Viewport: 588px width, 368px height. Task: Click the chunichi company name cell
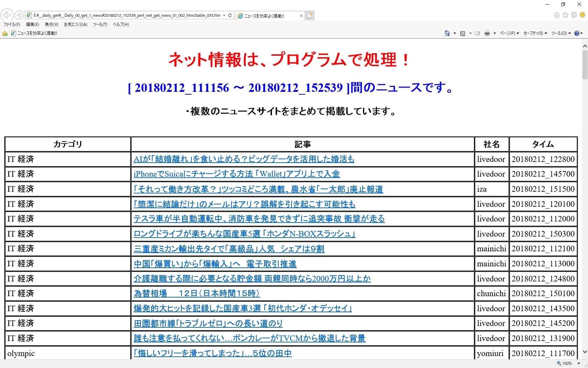click(x=492, y=293)
